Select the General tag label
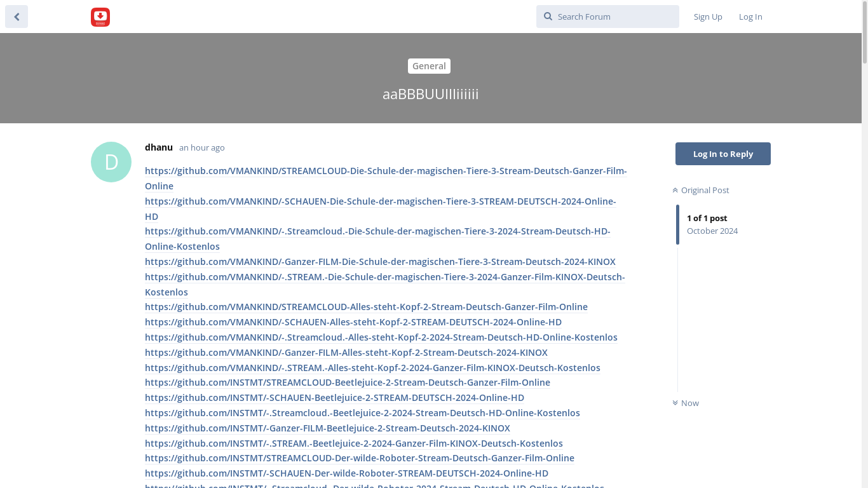This screenshot has height=488, width=868. pyautogui.click(x=429, y=66)
